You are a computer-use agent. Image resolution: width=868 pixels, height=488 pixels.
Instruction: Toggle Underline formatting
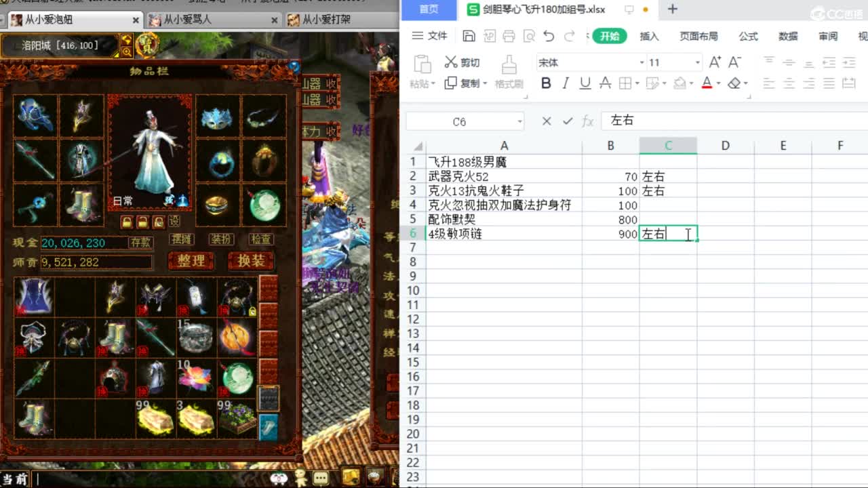[x=585, y=83]
